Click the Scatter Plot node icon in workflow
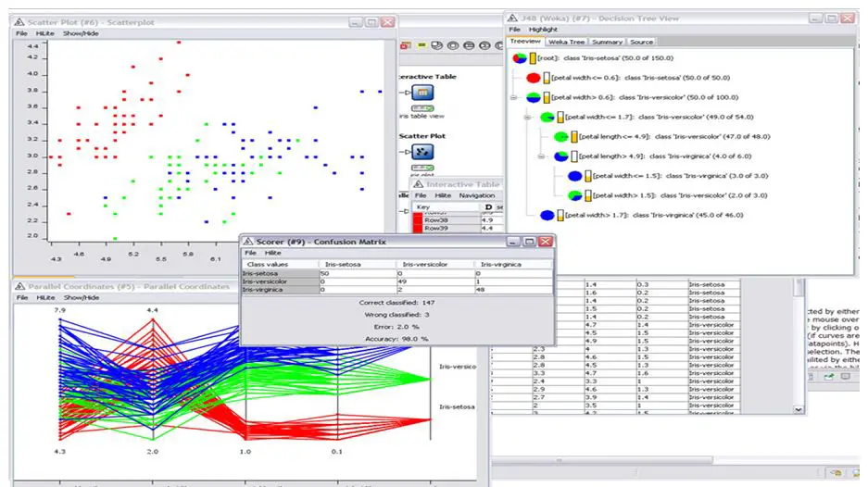Image resolution: width=868 pixels, height=487 pixels. 422,152
